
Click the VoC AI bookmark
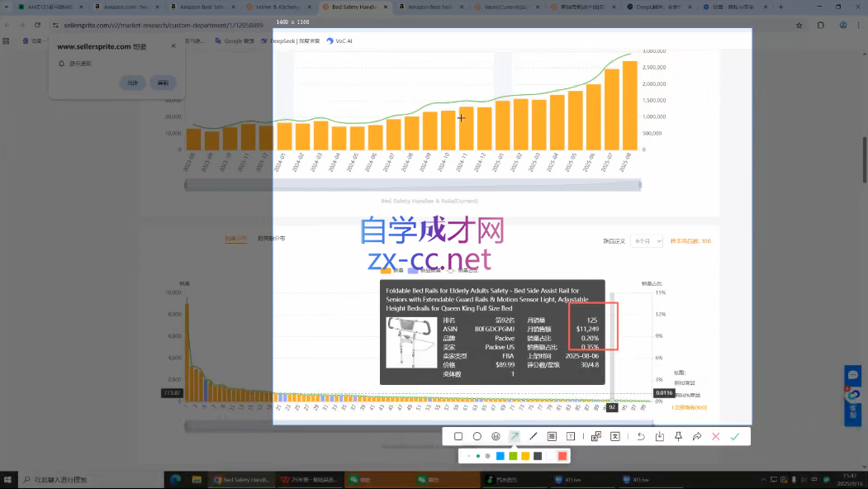339,40
